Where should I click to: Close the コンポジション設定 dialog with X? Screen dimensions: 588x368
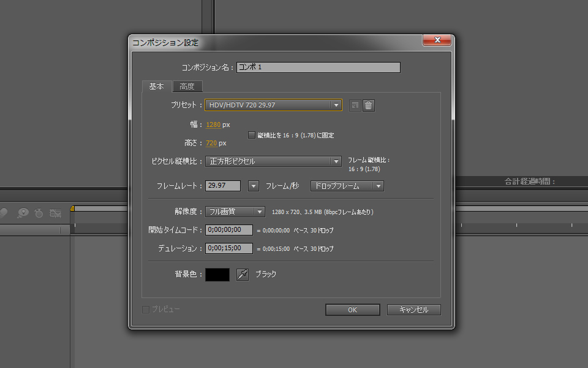click(x=437, y=40)
